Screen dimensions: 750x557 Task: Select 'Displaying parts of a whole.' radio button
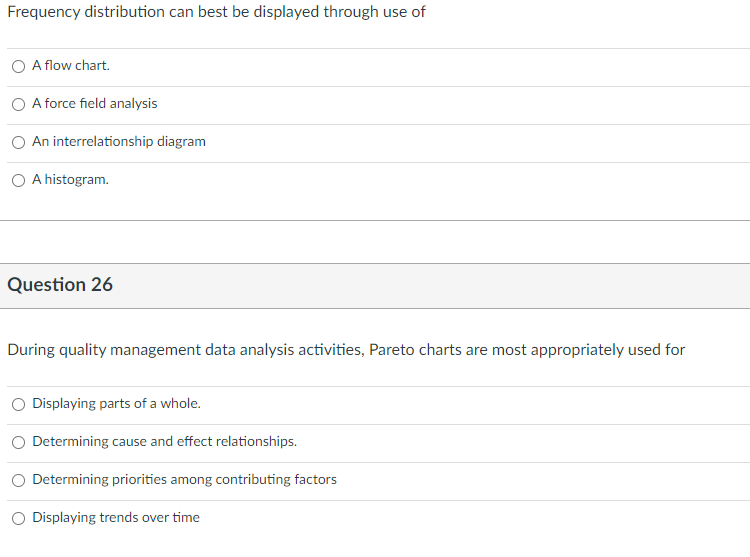19,404
